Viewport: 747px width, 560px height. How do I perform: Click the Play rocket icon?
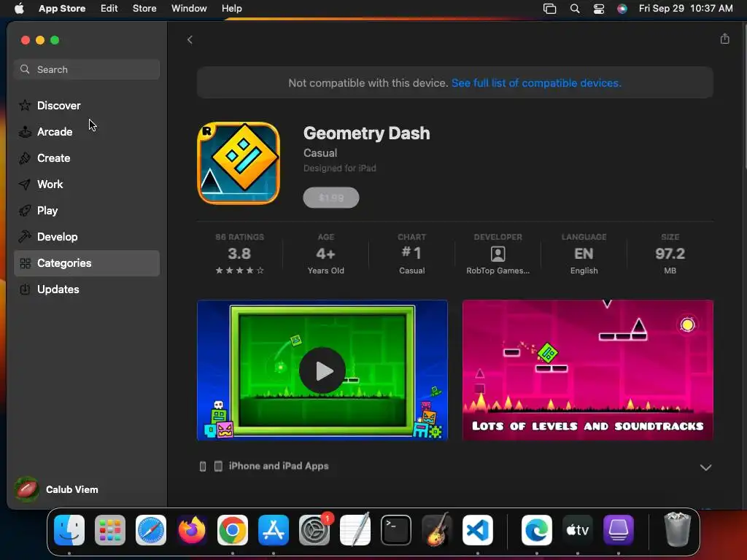tap(25, 211)
